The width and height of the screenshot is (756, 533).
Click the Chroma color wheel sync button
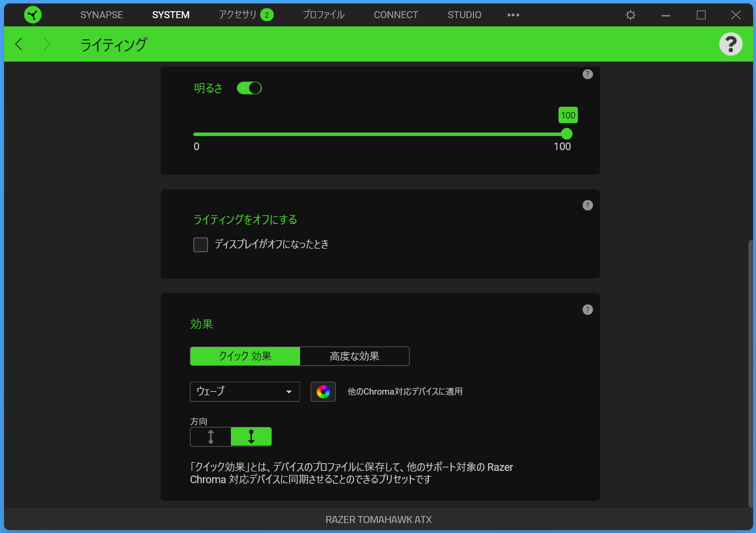(323, 392)
